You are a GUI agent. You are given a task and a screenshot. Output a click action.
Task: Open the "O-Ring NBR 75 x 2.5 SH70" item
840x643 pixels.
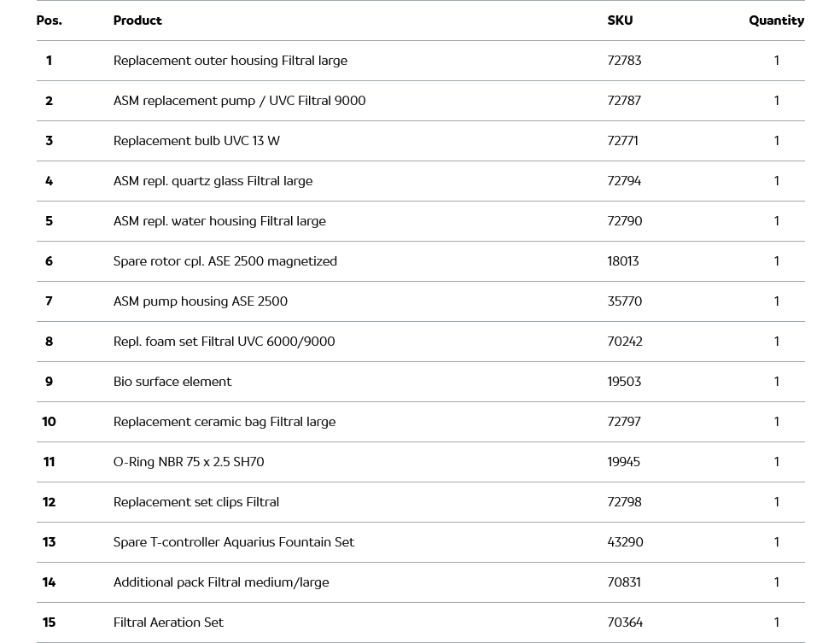(x=189, y=462)
